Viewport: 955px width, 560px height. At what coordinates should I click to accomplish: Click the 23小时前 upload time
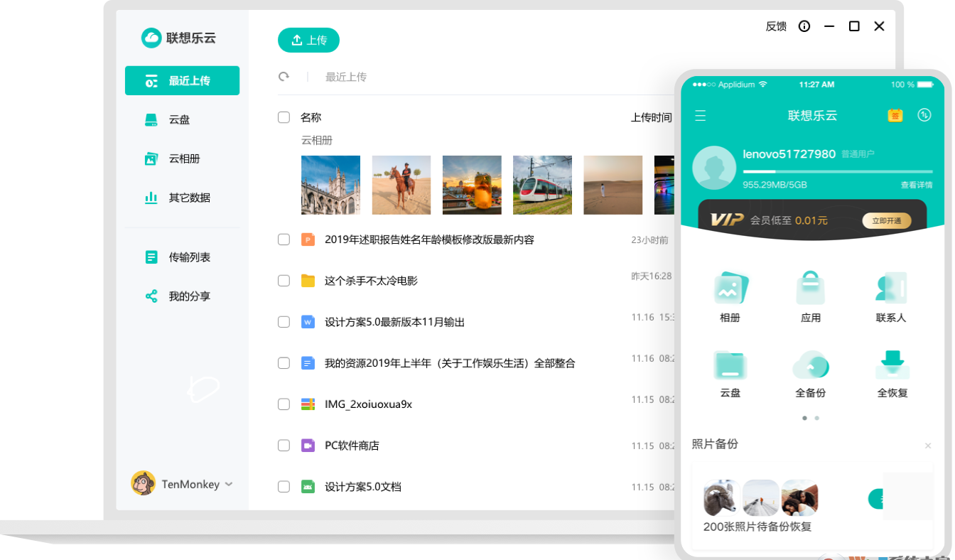649,239
